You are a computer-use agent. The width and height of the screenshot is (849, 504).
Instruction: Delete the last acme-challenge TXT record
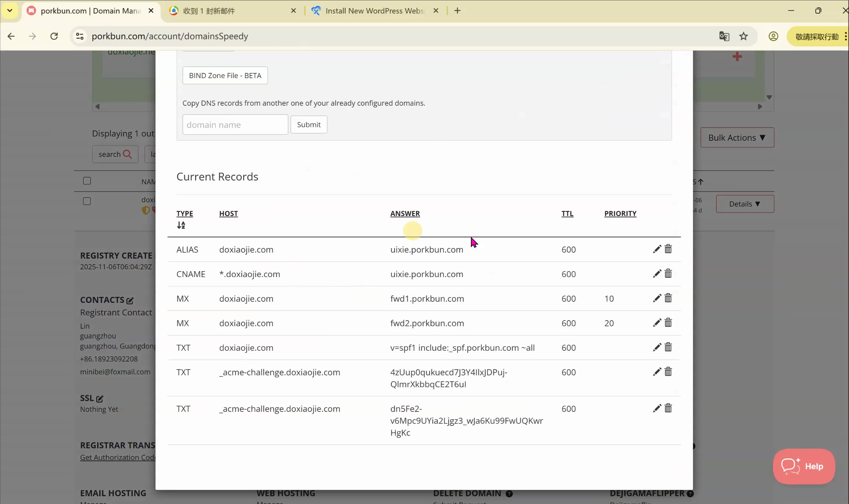point(668,408)
